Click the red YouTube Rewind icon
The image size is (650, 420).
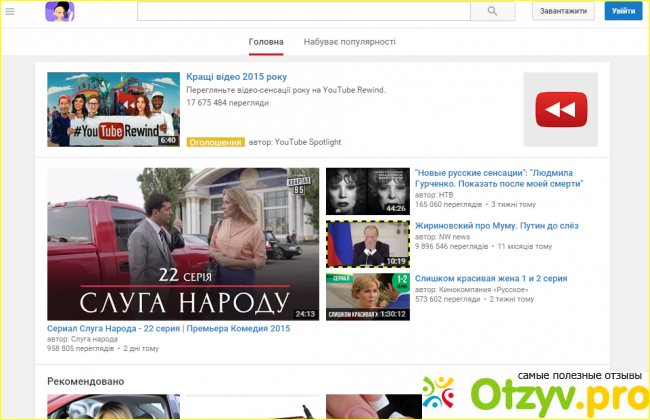point(560,110)
